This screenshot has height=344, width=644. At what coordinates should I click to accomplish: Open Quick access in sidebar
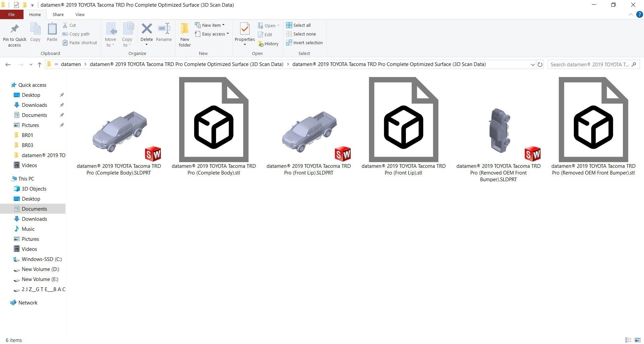tap(32, 85)
